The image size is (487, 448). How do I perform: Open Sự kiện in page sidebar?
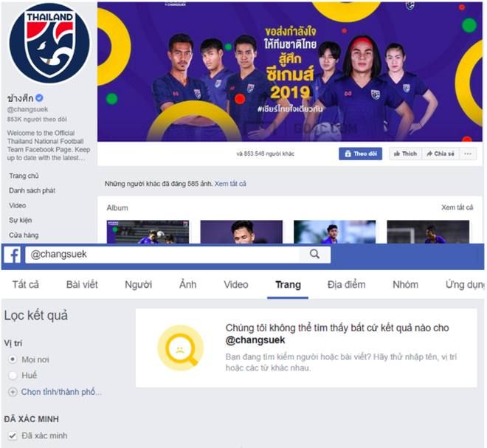coord(20,220)
